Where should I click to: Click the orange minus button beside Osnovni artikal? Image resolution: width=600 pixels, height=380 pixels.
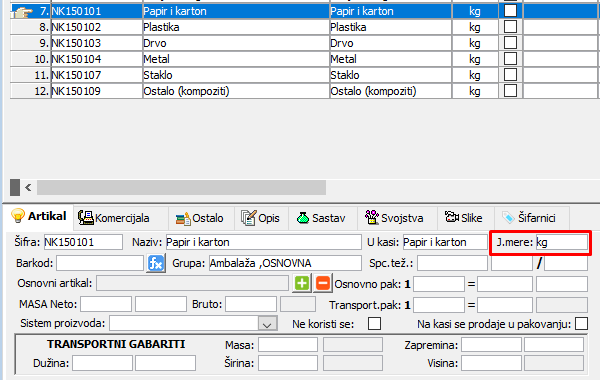[323, 284]
